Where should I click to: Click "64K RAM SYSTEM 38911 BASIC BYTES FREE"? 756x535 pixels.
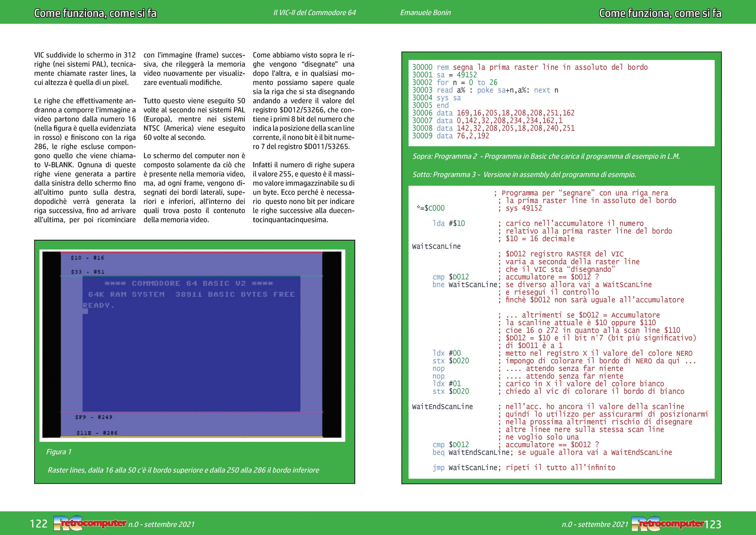(191, 294)
